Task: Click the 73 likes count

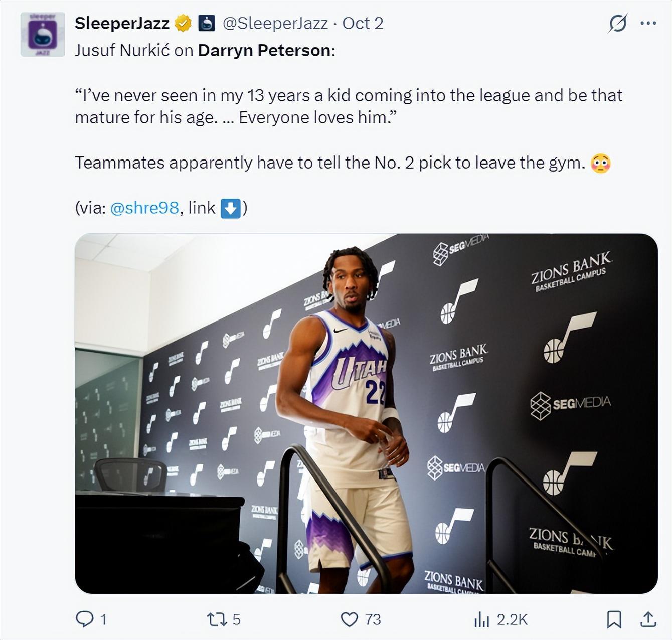Action: pyautogui.click(x=373, y=620)
